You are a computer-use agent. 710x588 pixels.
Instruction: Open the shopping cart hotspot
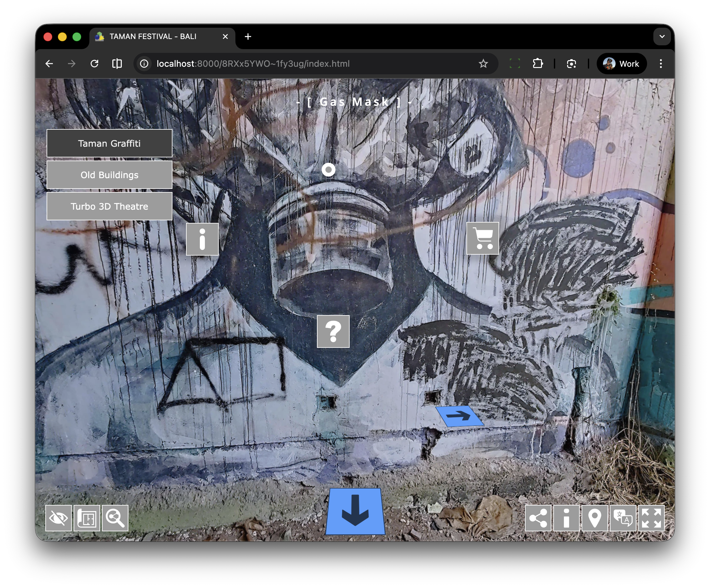(x=482, y=238)
